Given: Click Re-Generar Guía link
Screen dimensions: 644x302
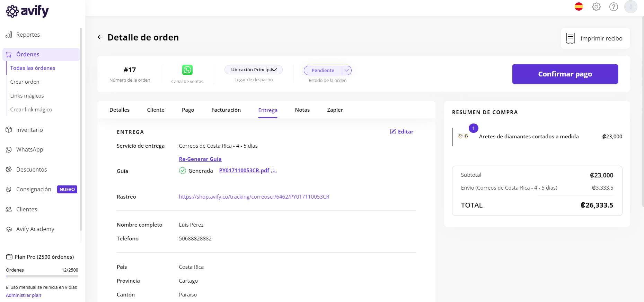Looking at the screenshot, I should pyautogui.click(x=200, y=159).
